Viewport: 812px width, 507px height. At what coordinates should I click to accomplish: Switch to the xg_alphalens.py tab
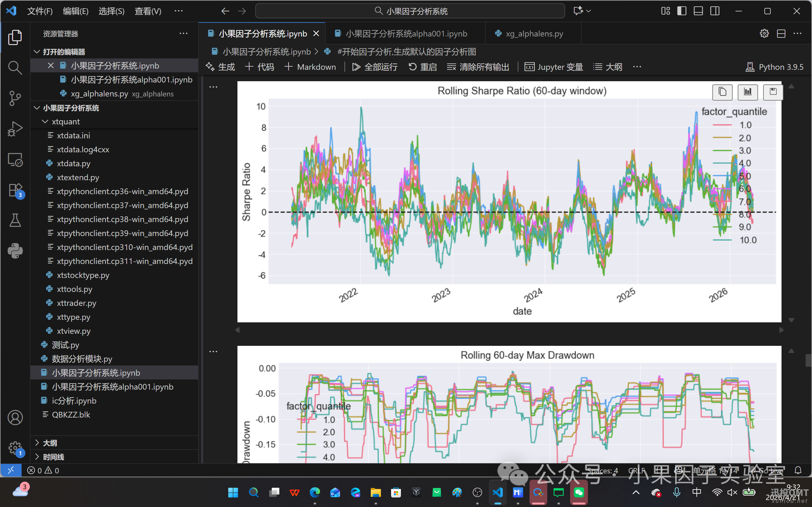(534, 34)
